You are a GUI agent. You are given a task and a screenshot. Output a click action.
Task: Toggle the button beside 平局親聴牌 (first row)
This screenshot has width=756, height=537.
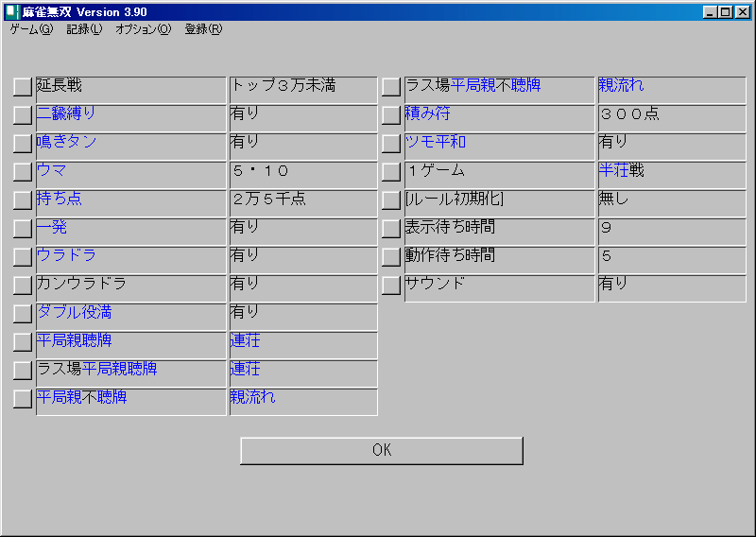(22, 341)
